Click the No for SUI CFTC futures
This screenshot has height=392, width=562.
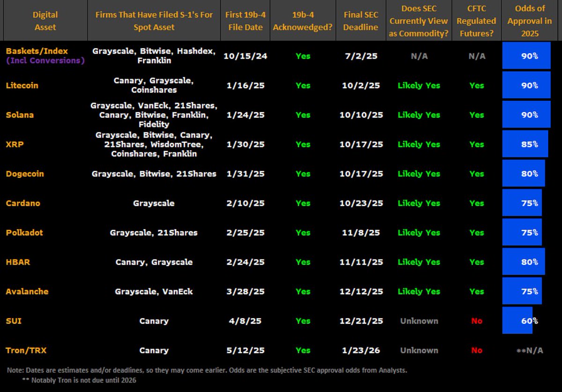[x=476, y=321]
